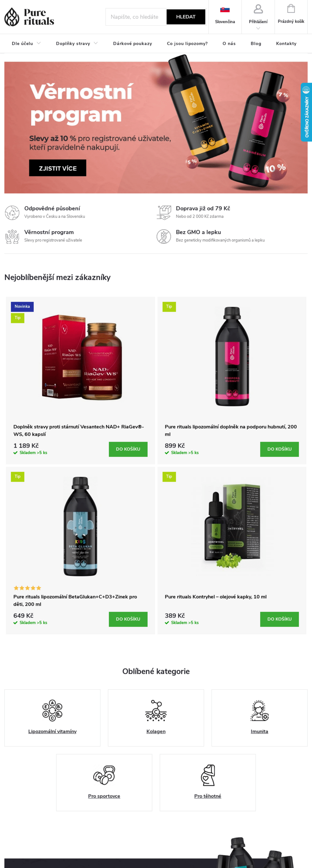Screen dimensions: 312x868
Task: Open the Ověřeno zákazníky side badge
Action: [x=306, y=112]
